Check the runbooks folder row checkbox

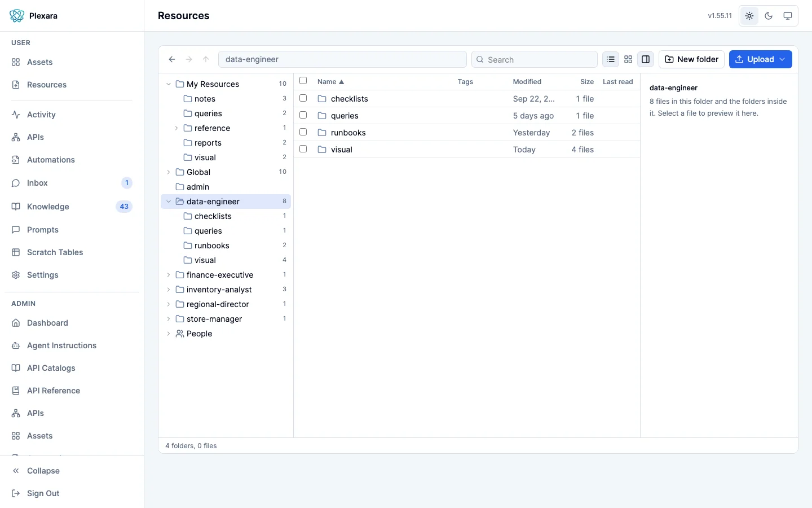(303, 132)
